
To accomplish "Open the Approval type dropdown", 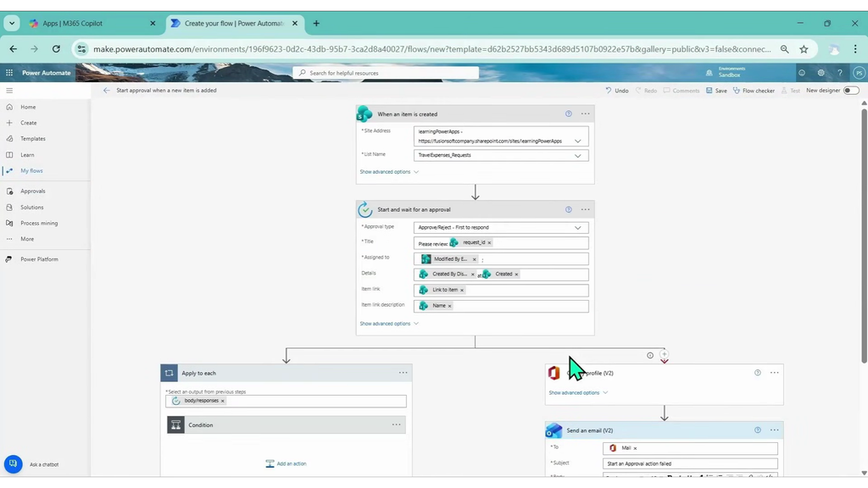I will coord(577,227).
